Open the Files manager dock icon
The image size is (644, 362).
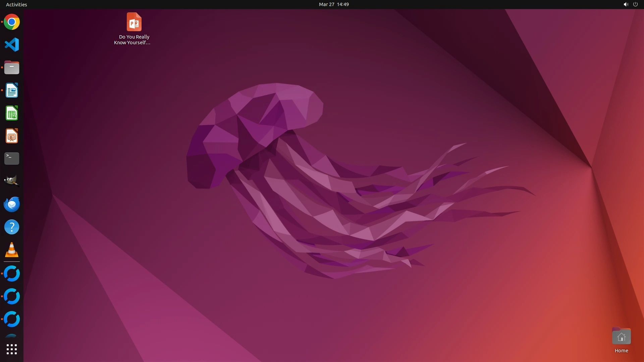12,68
